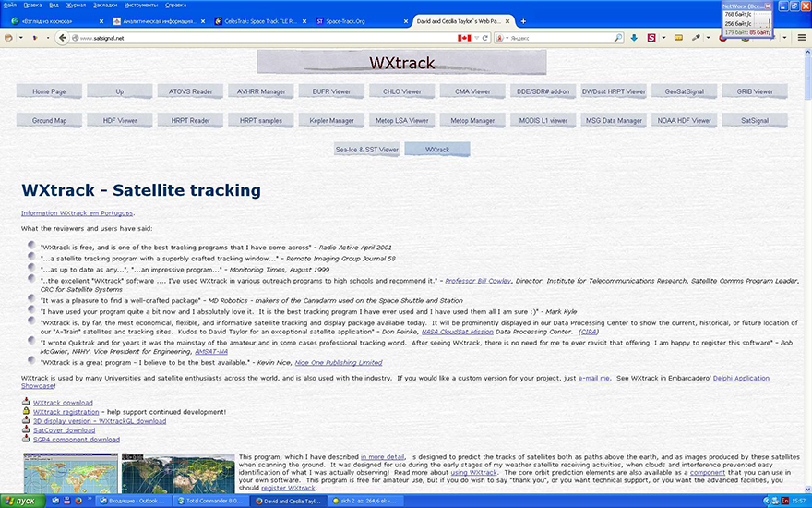
Task: Click the Home Page navigation button
Action: point(49,91)
